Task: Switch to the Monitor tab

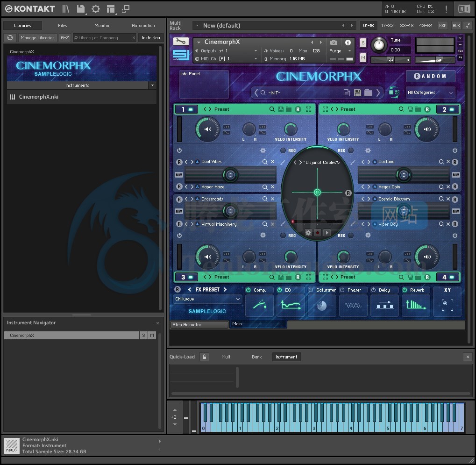Action: pyautogui.click(x=102, y=26)
